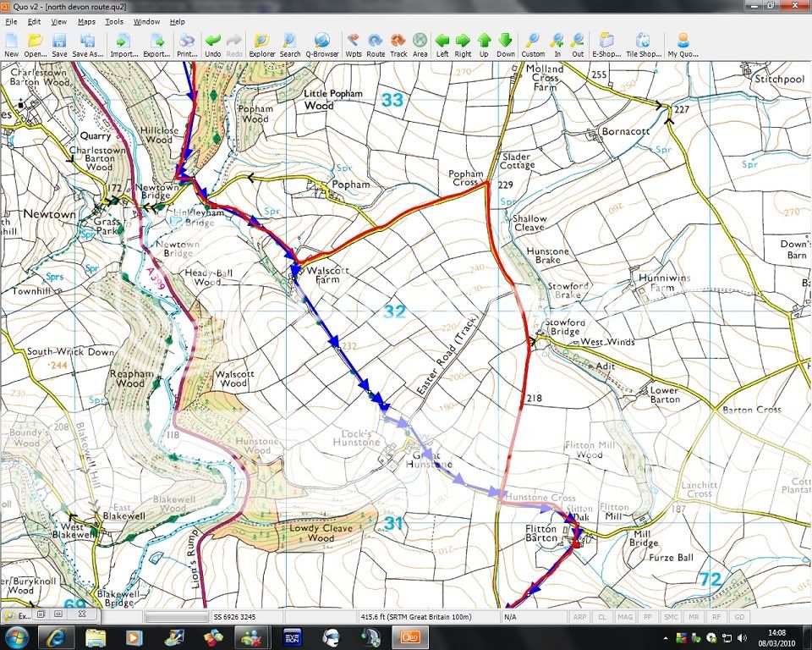Pan map with Left arrow icon
Screen dimensions: 812x650
coord(442,44)
